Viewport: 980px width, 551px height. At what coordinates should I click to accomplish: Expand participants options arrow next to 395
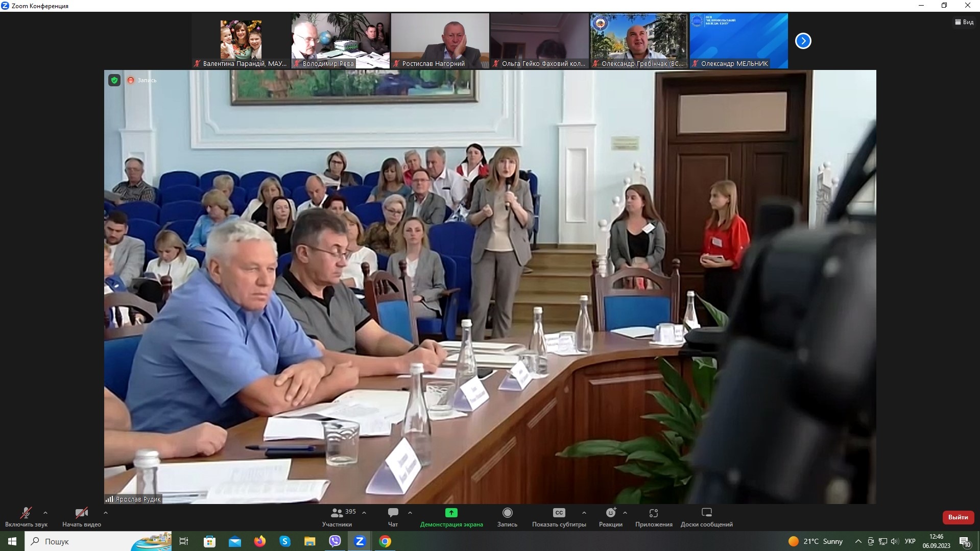click(364, 513)
